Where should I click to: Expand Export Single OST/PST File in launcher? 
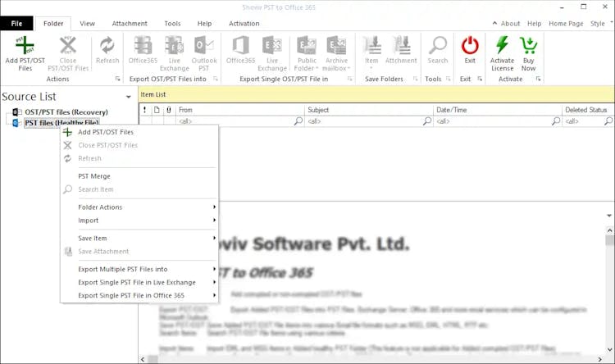pos(350,79)
